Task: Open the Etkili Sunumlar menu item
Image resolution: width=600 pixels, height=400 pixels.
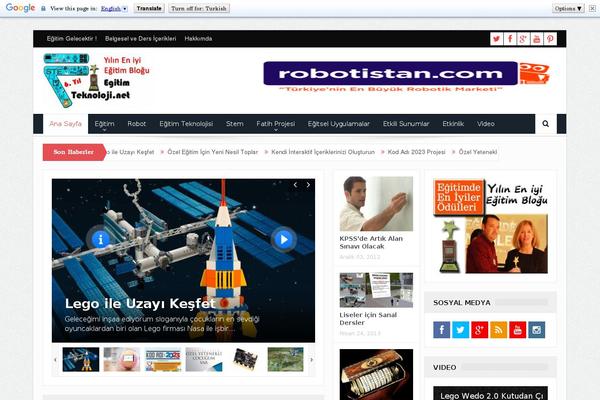Action: [x=406, y=124]
